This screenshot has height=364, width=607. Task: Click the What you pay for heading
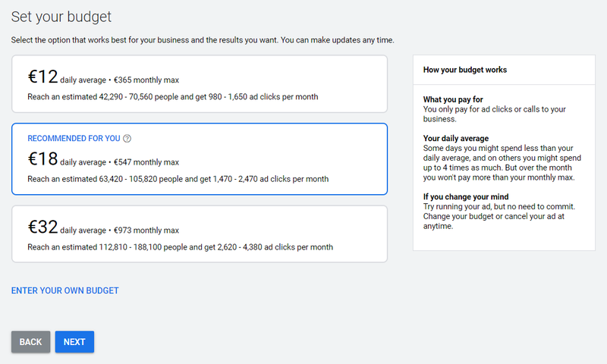(x=453, y=99)
